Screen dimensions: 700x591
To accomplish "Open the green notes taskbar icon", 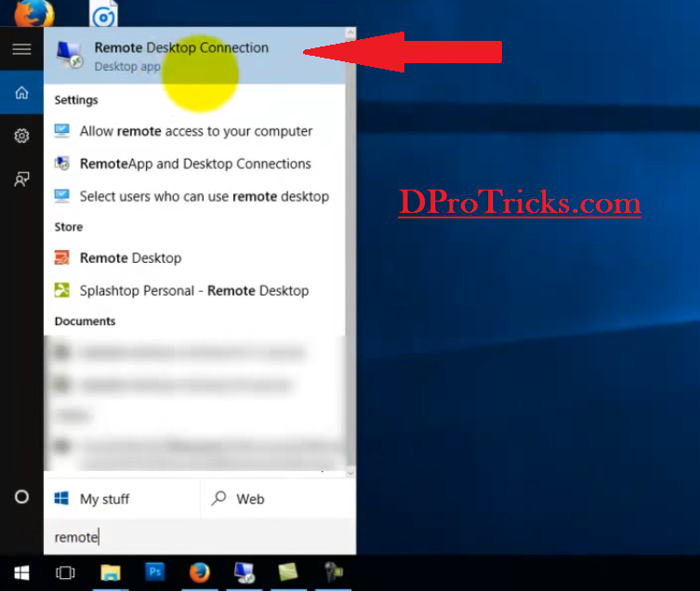I will (288, 572).
